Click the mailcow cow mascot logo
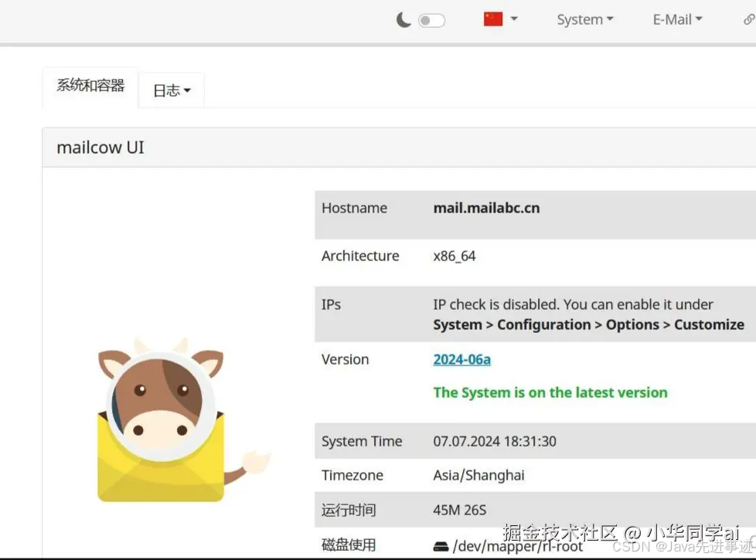Viewport: 756px width, 560px height. [x=162, y=417]
